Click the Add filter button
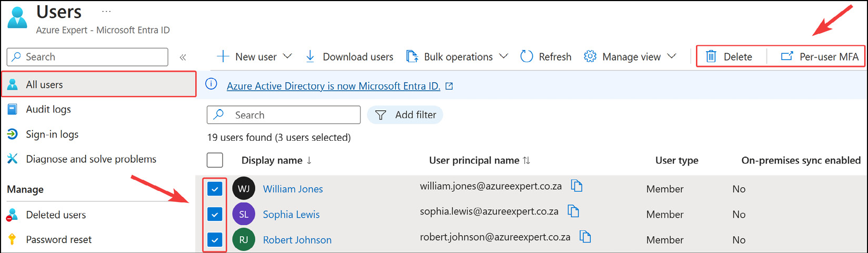 tap(405, 115)
